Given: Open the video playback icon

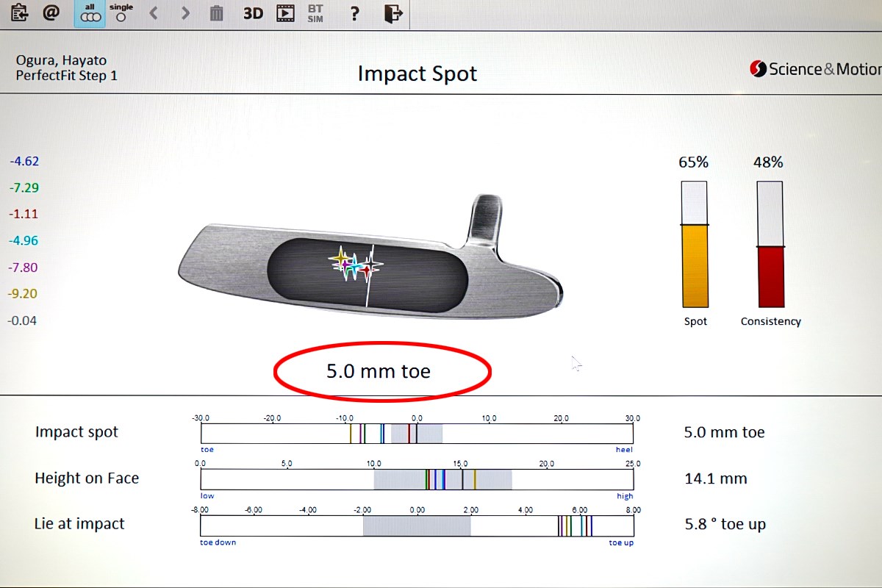Looking at the screenshot, I should click(x=285, y=13).
